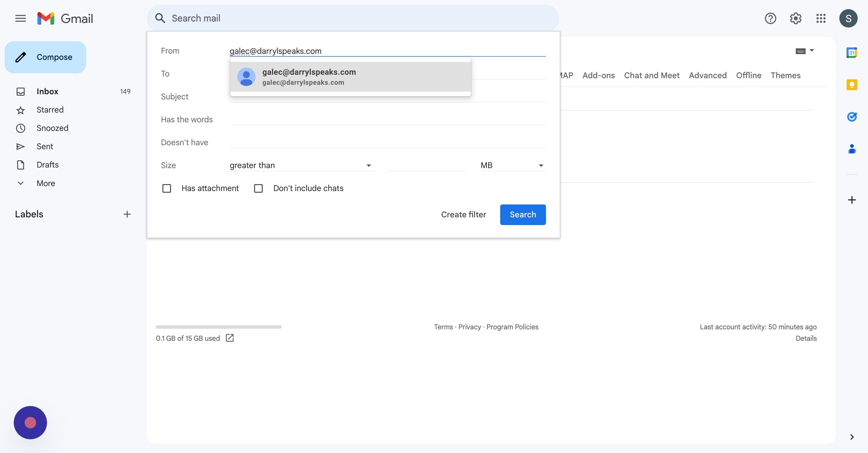
Task: Expand the More section in sidebar
Action: [46, 183]
